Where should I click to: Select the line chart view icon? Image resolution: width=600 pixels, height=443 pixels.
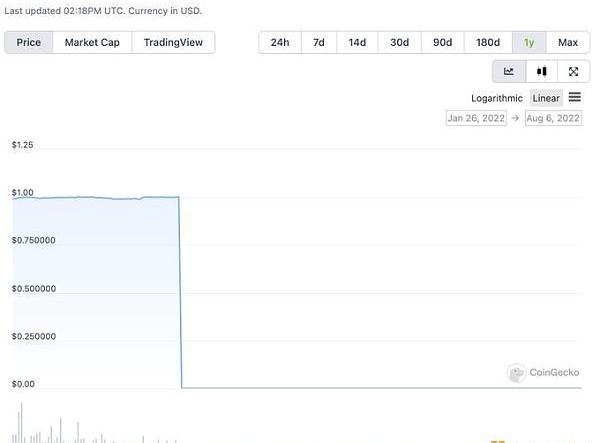pyautogui.click(x=508, y=71)
